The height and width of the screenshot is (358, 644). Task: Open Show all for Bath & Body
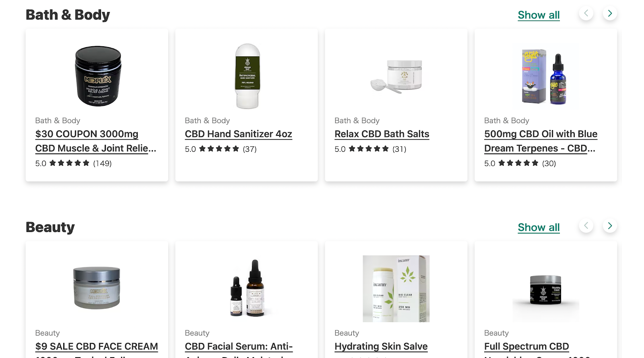[x=539, y=15]
